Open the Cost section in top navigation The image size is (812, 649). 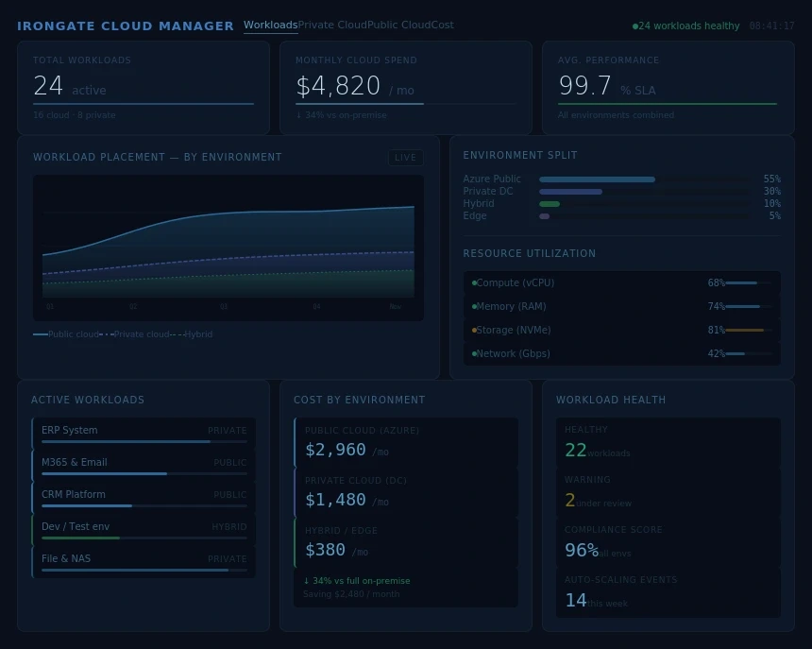click(442, 25)
